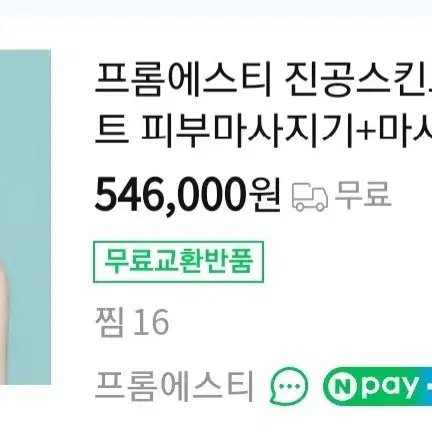Click the green N circle logo

341,387
